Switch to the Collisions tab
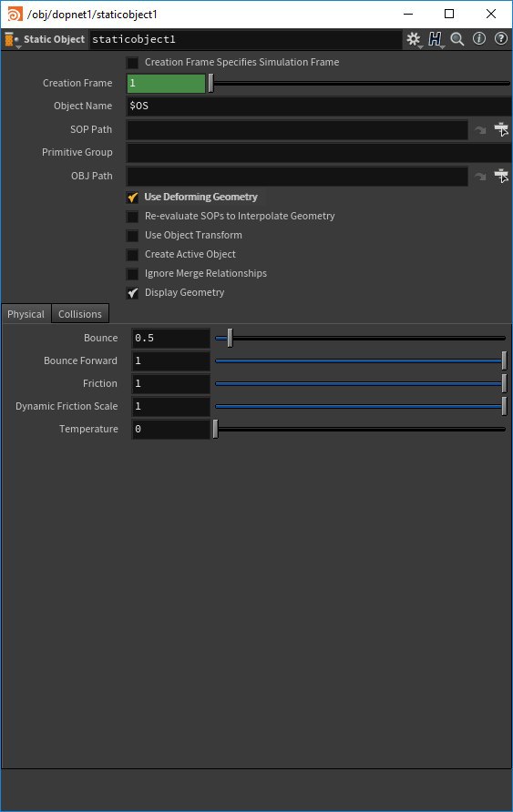Image resolution: width=513 pixels, height=812 pixels. click(80, 314)
